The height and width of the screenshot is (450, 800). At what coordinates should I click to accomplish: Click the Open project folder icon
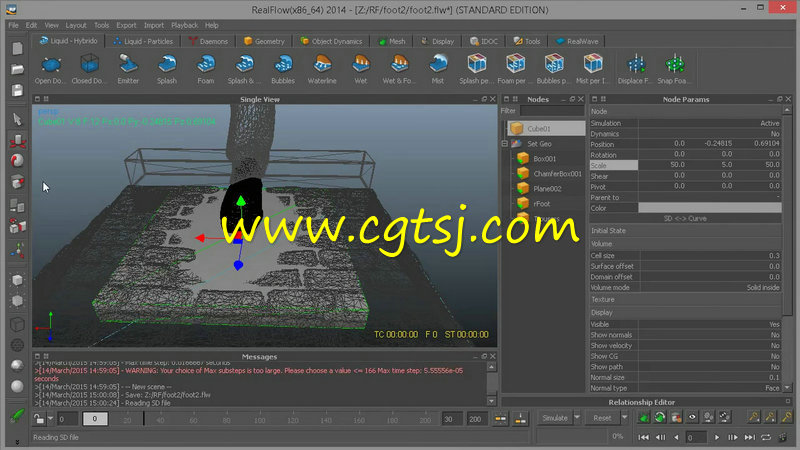click(x=17, y=69)
